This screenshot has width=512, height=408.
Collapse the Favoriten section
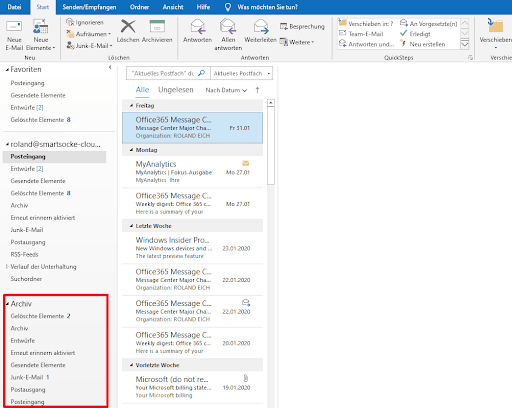(x=7, y=70)
